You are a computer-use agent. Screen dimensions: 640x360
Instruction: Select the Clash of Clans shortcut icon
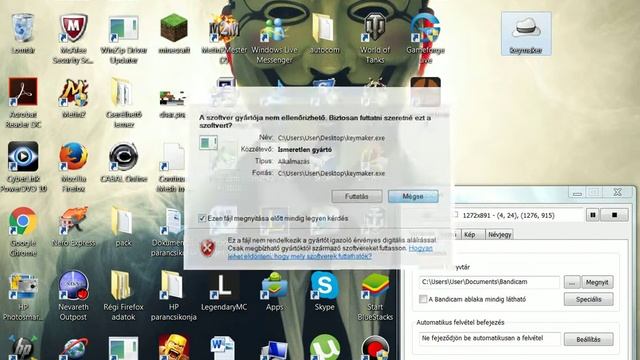coord(174,347)
